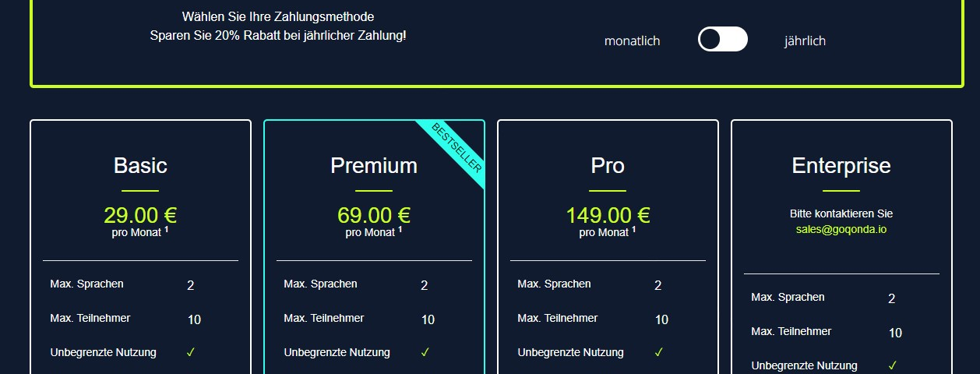This screenshot has width=980, height=374.
Task: Click the 149.00 € Pro price
Action: pos(608,214)
